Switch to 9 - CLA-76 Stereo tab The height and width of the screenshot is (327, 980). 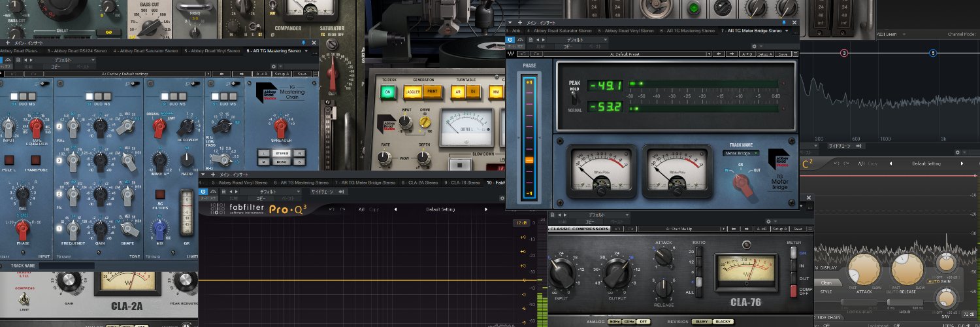(463, 182)
